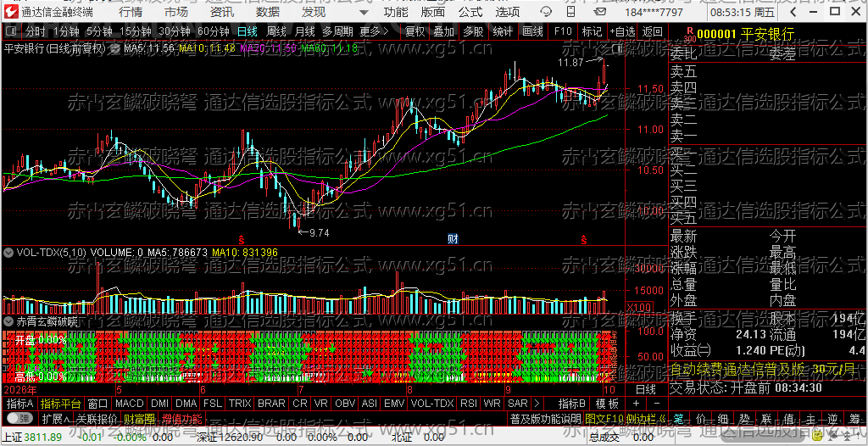Click the small panel icon before 分时
Screen dimensions: 868x446
(x=12, y=32)
